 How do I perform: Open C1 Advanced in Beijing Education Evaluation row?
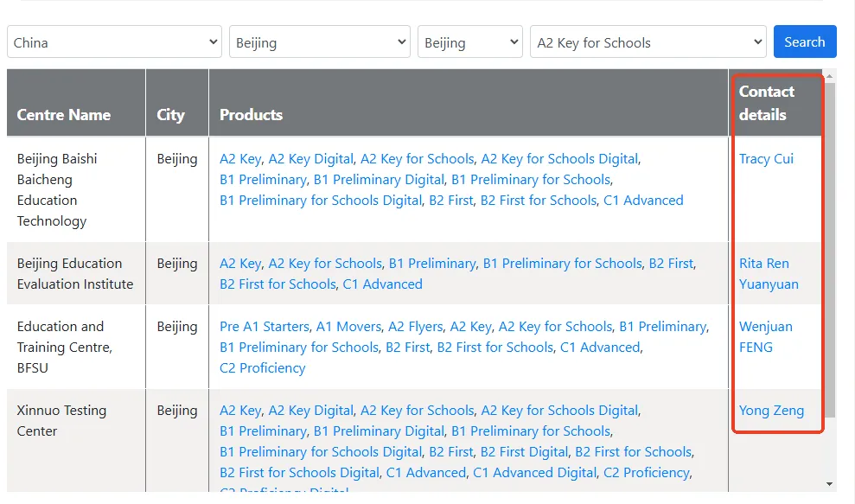coord(382,284)
